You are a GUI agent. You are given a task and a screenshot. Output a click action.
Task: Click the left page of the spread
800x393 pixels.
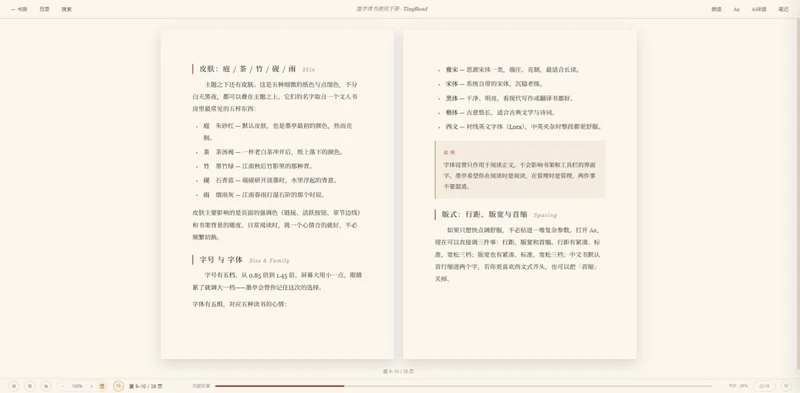pos(277,194)
